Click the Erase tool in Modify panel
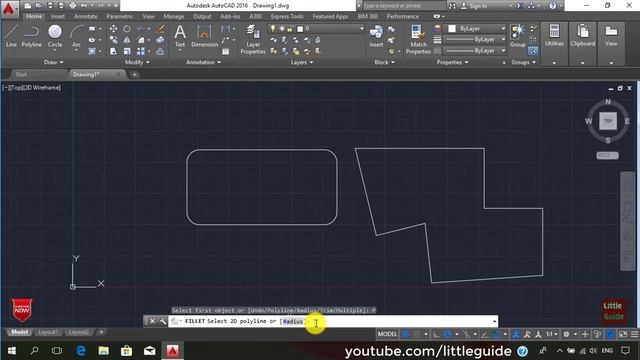The width and height of the screenshot is (640, 360). pyautogui.click(x=160, y=29)
